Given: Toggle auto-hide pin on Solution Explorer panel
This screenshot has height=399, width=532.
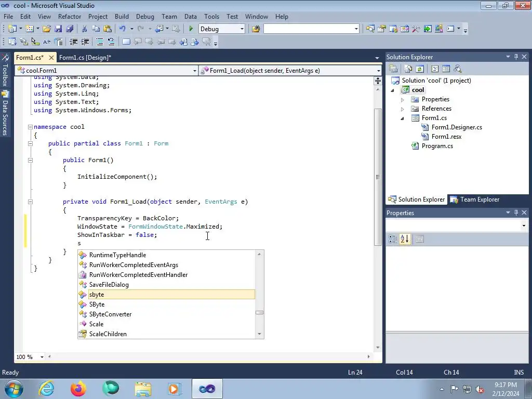Looking at the screenshot, I should [x=516, y=57].
